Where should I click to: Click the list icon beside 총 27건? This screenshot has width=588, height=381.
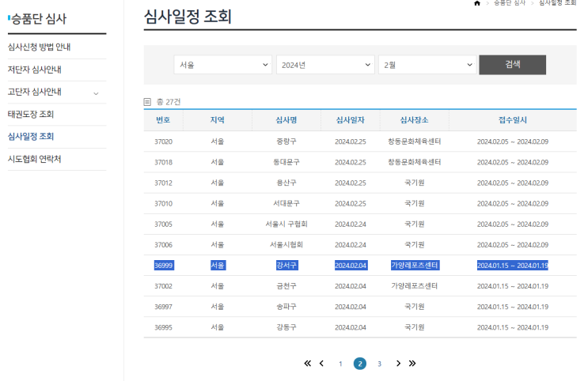[147, 102]
